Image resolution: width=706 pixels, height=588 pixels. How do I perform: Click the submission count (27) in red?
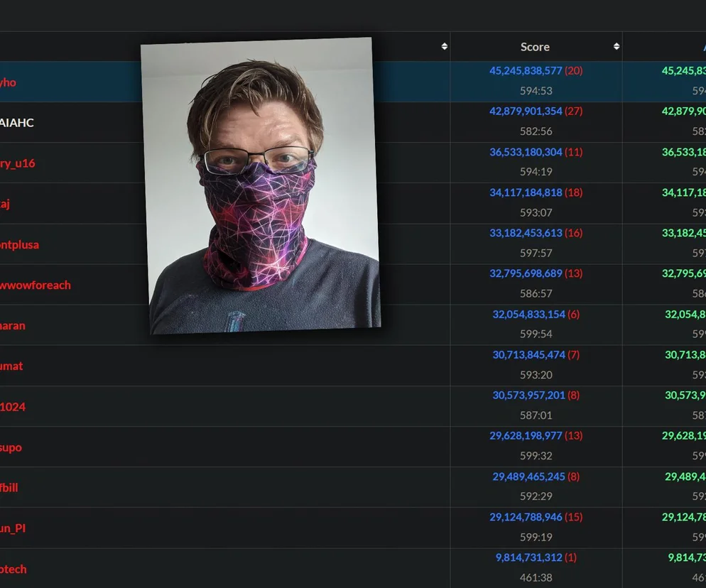573,111
